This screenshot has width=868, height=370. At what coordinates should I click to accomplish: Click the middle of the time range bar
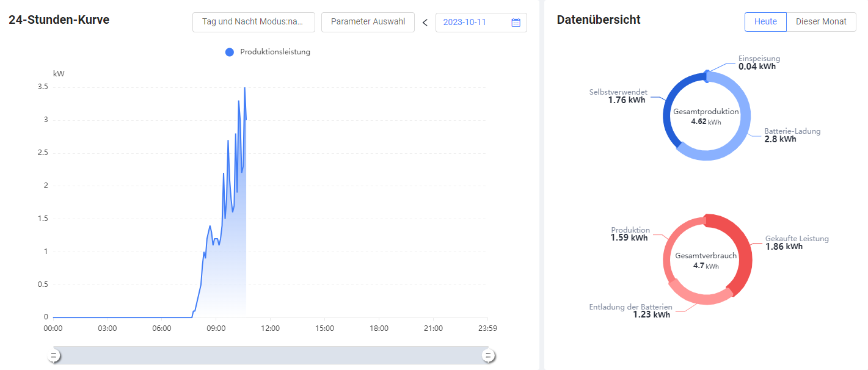(x=271, y=355)
